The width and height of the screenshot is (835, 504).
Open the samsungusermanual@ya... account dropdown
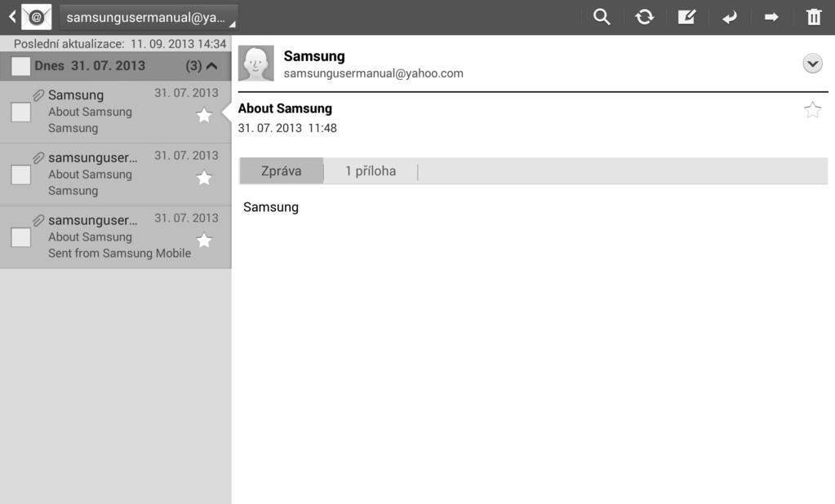click(x=149, y=17)
